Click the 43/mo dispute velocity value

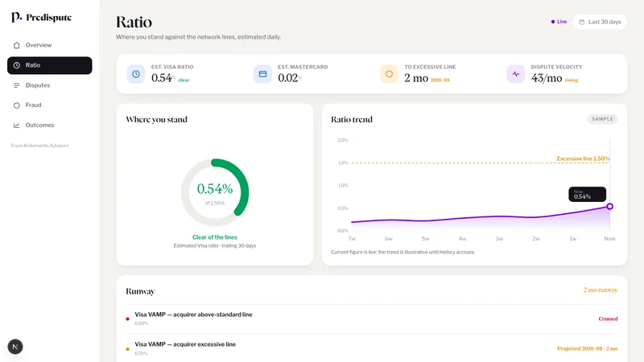point(547,78)
